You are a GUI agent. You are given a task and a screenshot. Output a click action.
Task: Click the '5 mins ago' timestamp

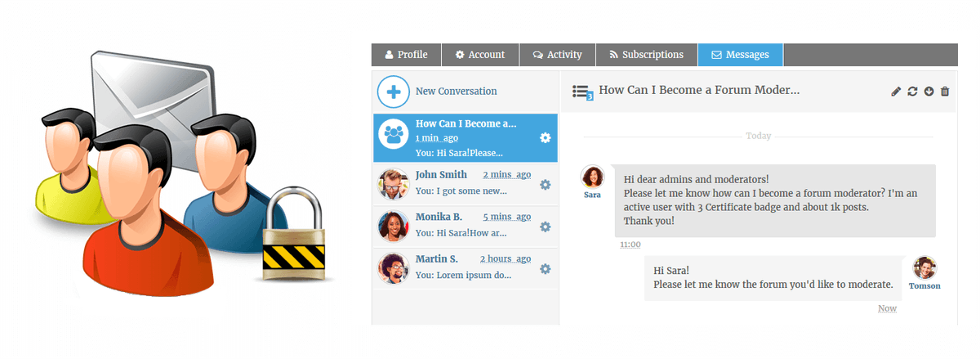[x=506, y=217]
